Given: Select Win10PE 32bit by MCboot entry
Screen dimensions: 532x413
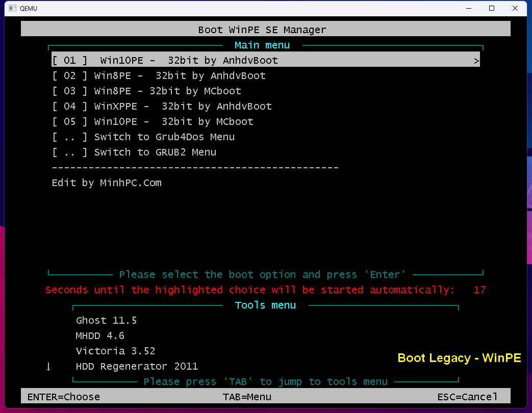Looking at the screenshot, I should (153, 121).
